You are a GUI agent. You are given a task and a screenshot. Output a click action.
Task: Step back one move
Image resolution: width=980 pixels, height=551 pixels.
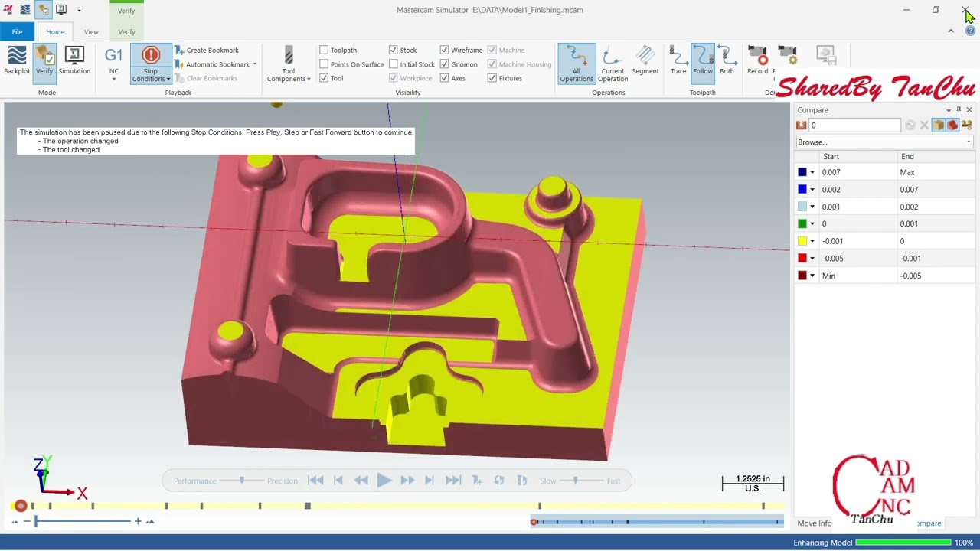[338, 481]
